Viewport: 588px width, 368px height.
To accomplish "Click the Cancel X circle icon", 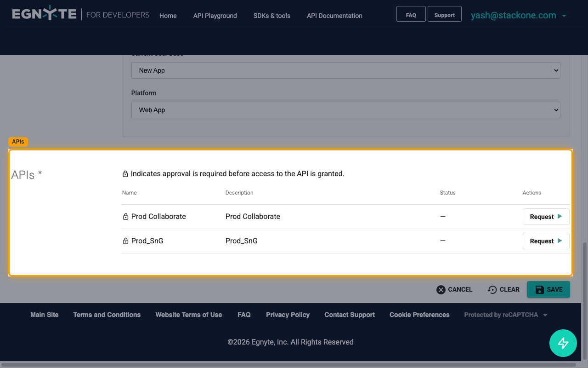I will pyautogui.click(x=441, y=289).
